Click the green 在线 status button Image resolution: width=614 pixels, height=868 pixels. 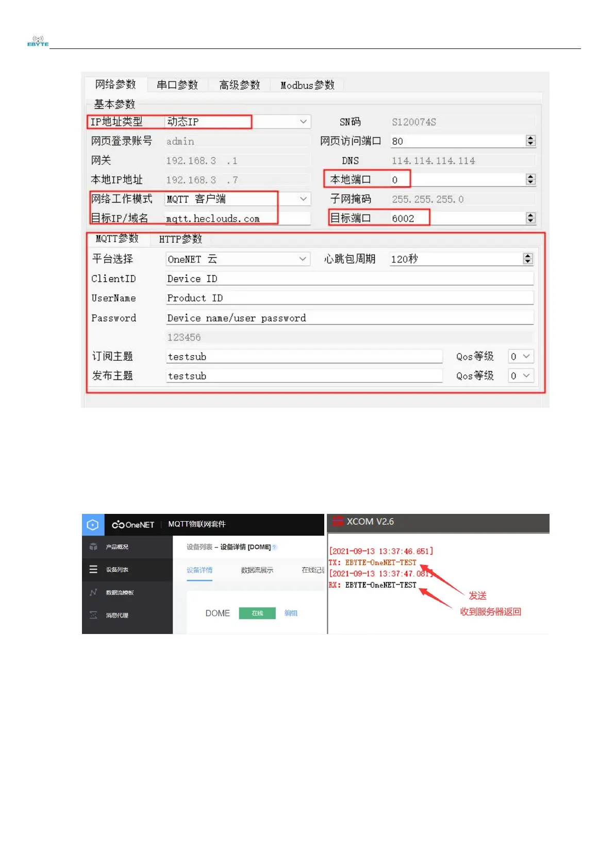257,613
